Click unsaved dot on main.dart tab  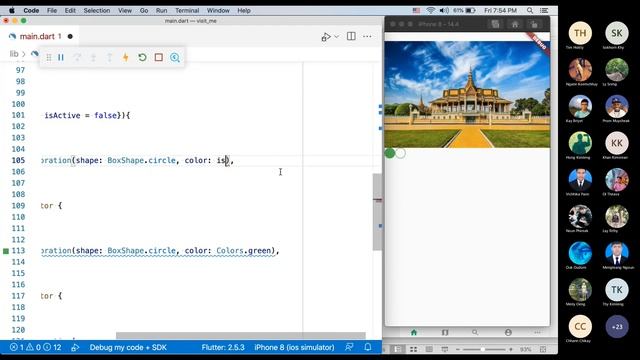point(70,36)
